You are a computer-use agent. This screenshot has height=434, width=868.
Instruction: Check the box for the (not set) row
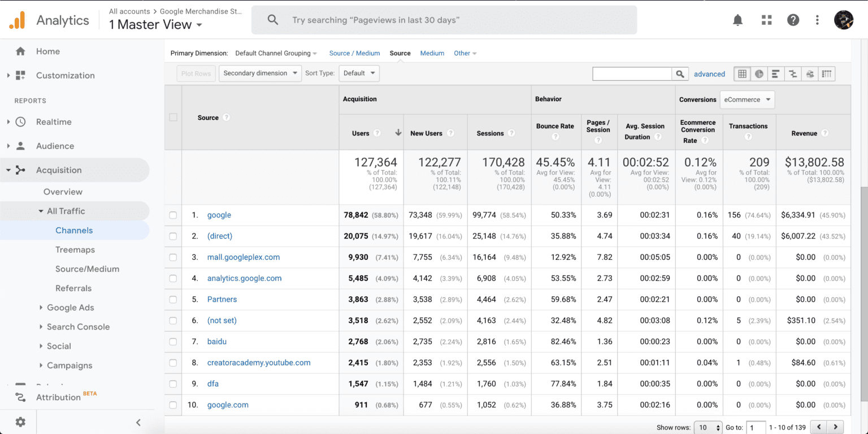coord(173,320)
